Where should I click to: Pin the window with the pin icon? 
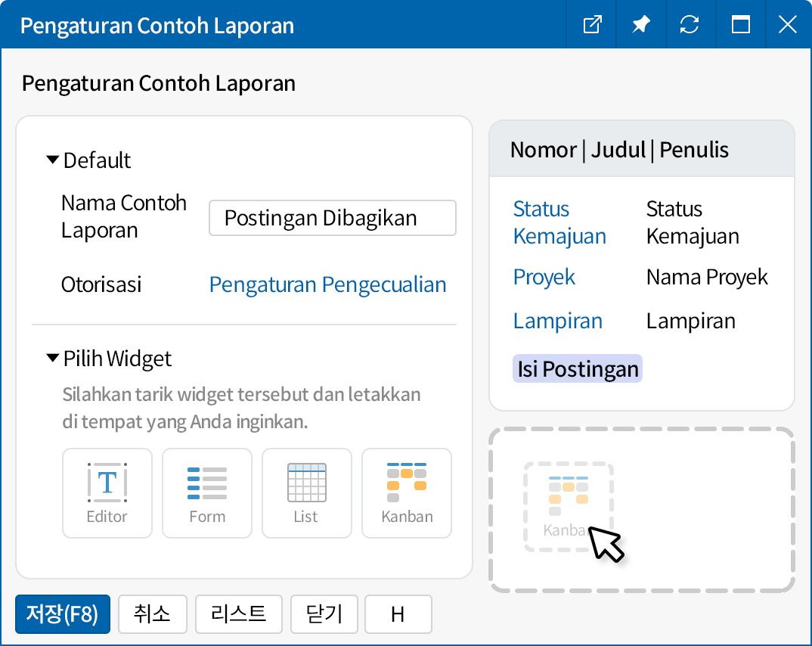(x=641, y=25)
